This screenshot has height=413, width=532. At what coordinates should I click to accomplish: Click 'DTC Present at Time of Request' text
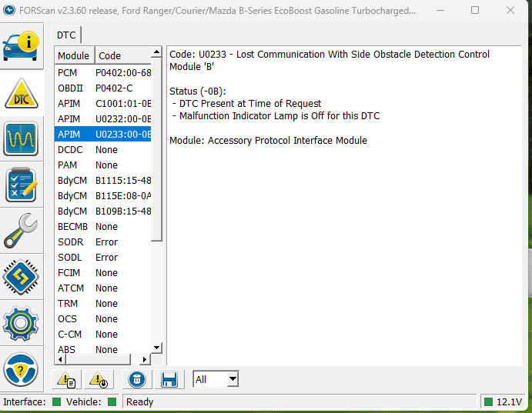250,104
